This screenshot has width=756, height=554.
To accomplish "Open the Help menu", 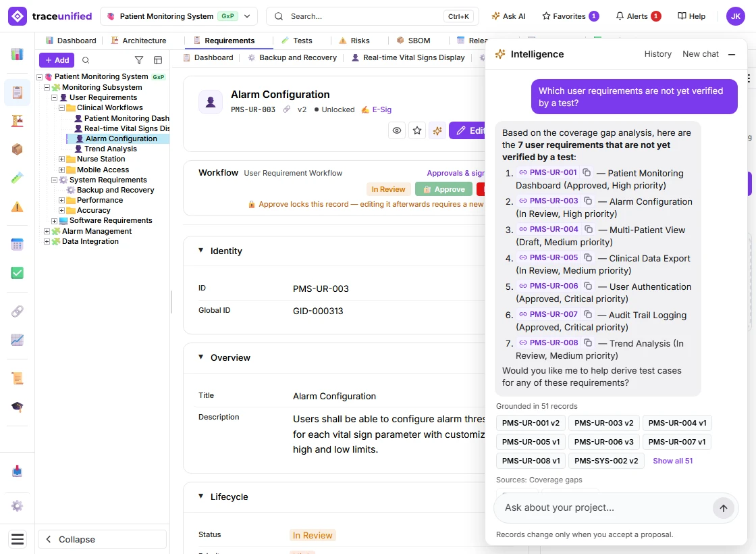I will point(691,16).
